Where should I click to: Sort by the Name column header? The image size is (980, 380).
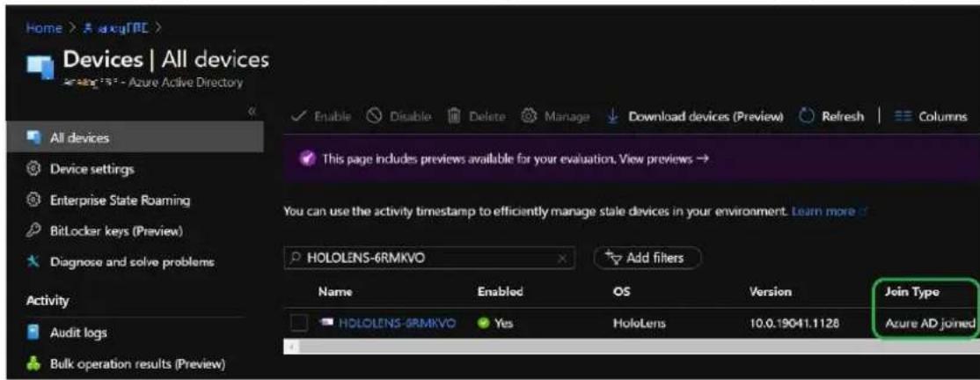click(x=335, y=292)
